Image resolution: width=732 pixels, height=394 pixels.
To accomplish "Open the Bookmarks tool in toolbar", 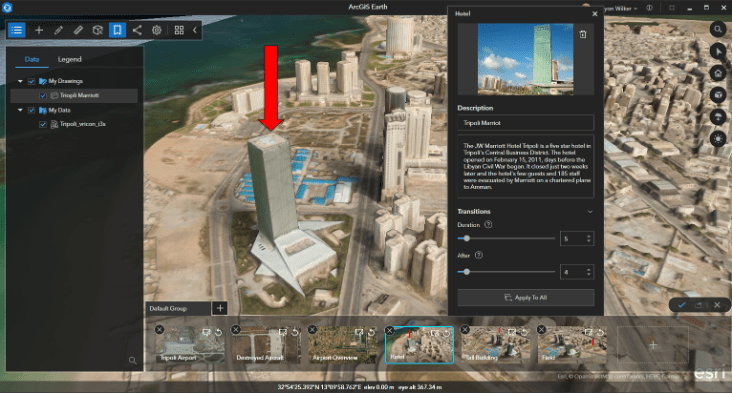I will coord(117,30).
